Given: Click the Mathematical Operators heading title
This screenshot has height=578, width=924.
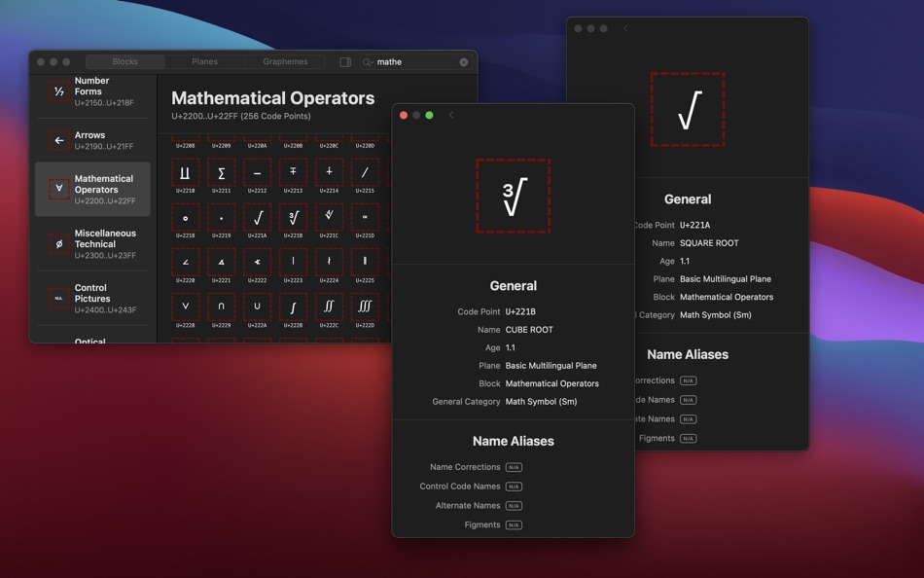Looking at the screenshot, I should pos(273,98).
